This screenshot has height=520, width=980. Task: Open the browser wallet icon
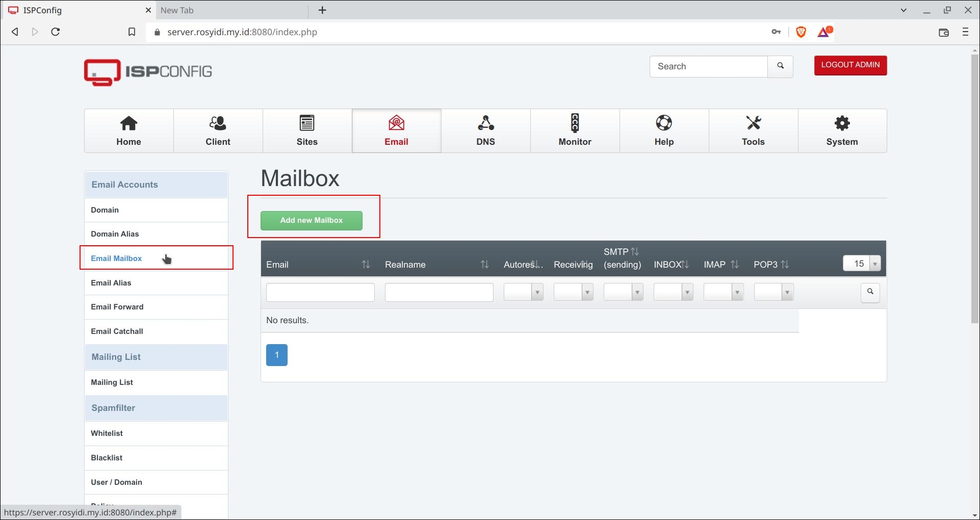click(x=944, y=32)
